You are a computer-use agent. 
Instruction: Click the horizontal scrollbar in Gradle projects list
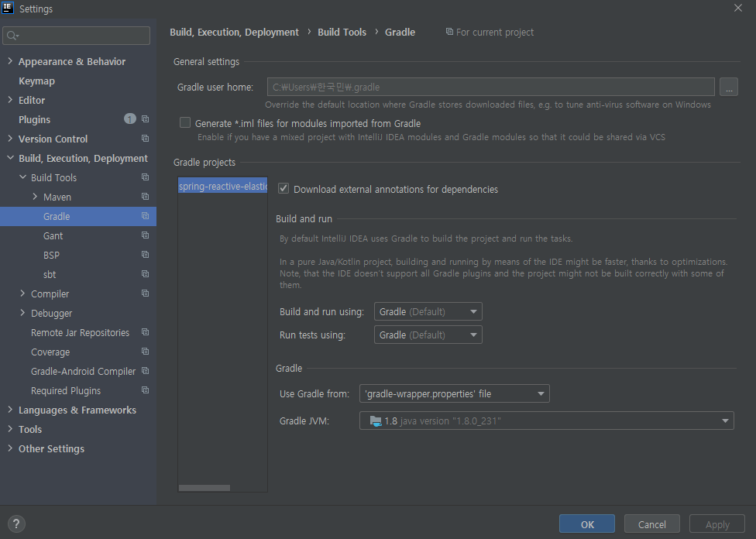tap(204, 488)
